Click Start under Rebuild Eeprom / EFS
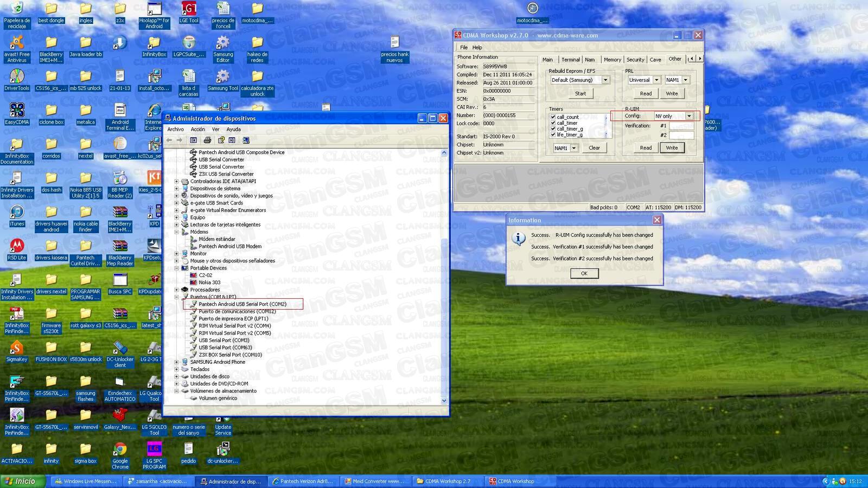868x488 pixels. point(580,94)
